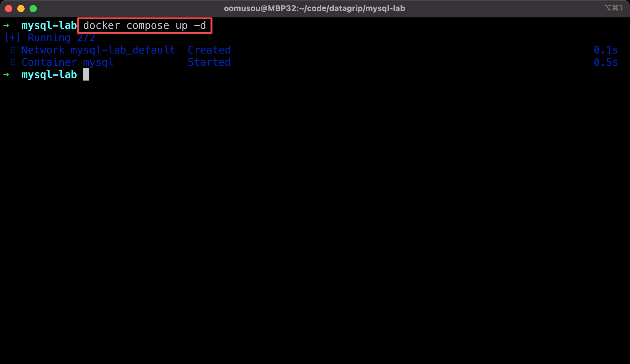Click the mysql-lab directory label last line
The width and height of the screenshot is (630, 364).
(49, 74)
